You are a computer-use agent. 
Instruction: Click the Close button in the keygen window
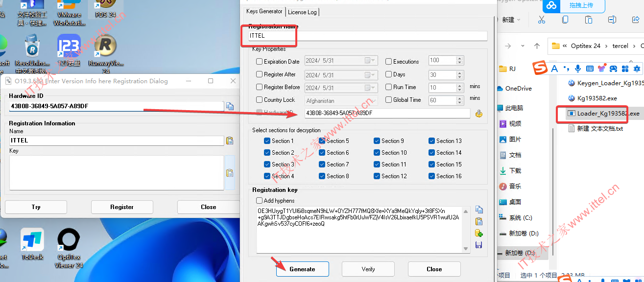pyautogui.click(x=434, y=269)
